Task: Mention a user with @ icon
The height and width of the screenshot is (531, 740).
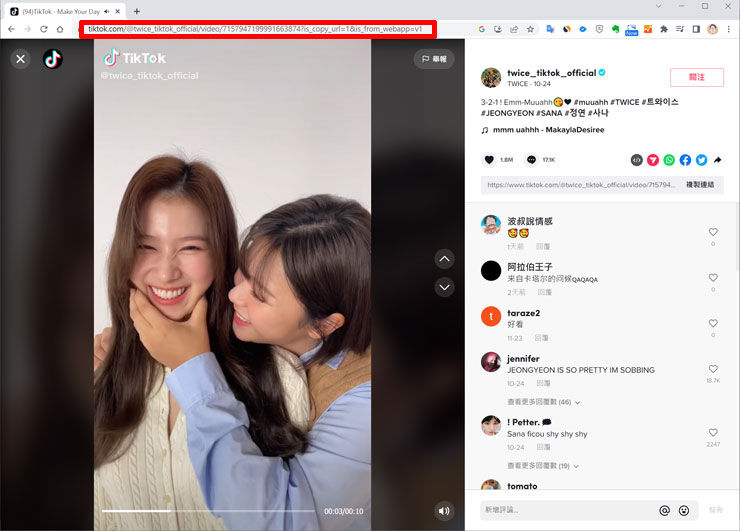Action: pyautogui.click(x=664, y=510)
